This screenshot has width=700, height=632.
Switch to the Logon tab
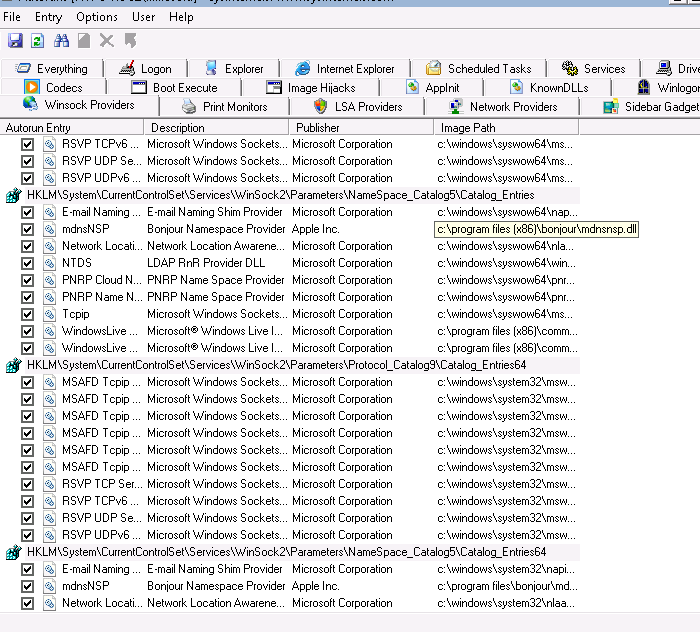coord(146,69)
